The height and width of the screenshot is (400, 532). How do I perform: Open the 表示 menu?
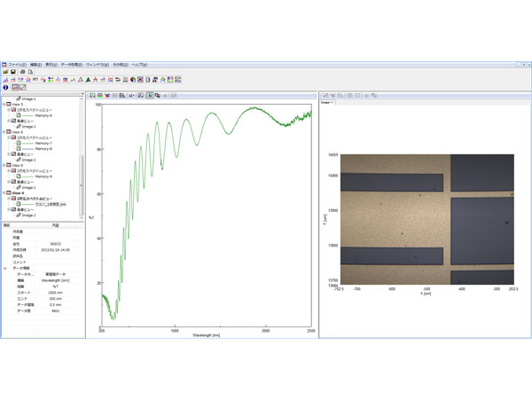point(51,65)
